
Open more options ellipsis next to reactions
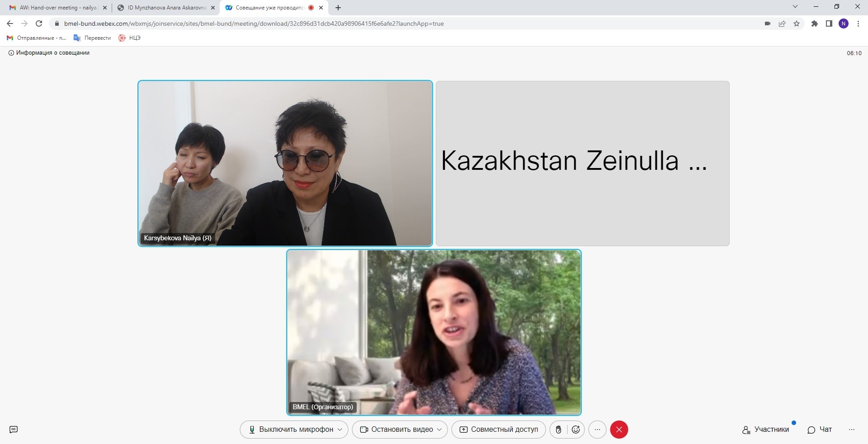[x=597, y=430]
